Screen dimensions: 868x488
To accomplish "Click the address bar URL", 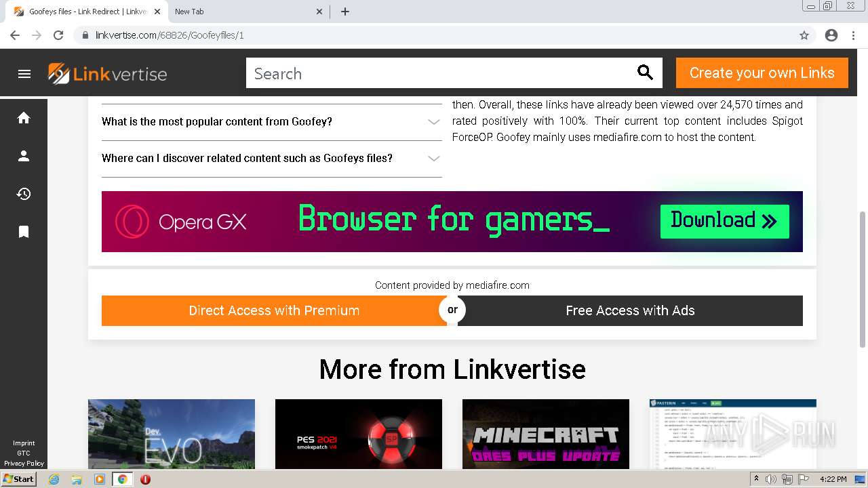I will (170, 35).
